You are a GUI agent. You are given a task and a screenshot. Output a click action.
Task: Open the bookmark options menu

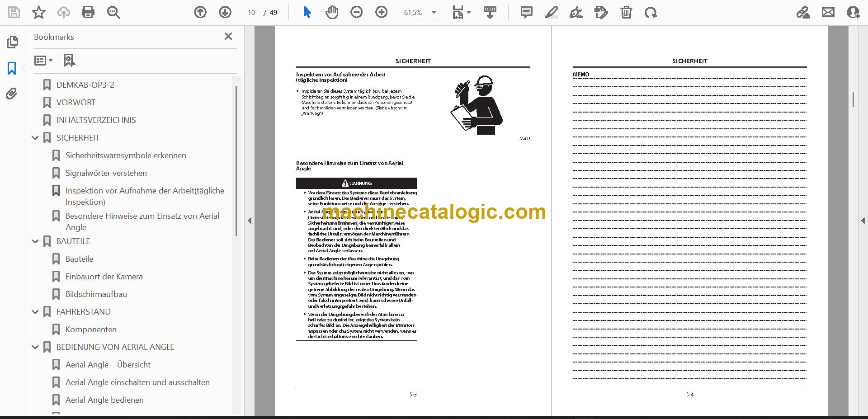[x=44, y=60]
